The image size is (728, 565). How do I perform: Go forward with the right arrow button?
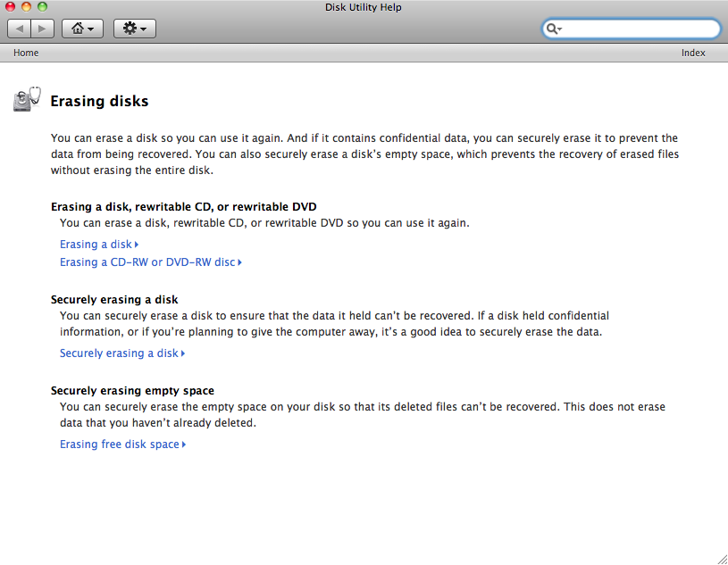point(42,29)
